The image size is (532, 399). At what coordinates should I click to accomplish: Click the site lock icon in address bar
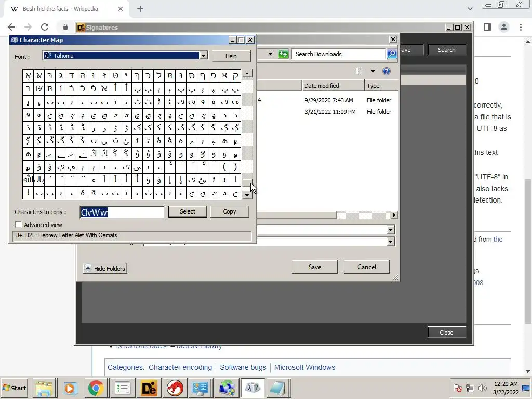coord(65,27)
